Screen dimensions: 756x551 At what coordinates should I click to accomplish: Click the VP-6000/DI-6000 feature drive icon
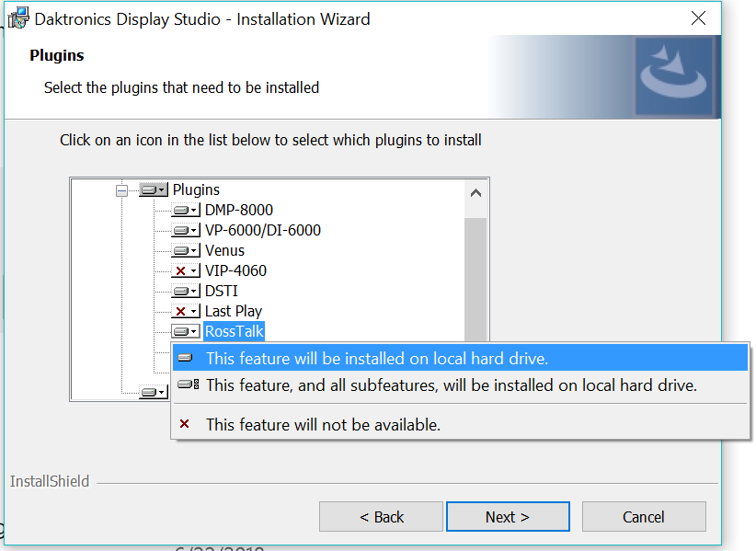pos(186,230)
